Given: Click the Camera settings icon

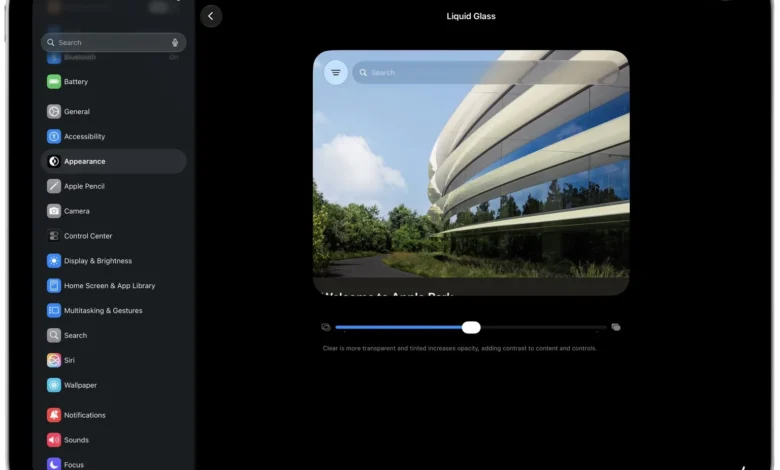Looking at the screenshot, I should coord(54,211).
